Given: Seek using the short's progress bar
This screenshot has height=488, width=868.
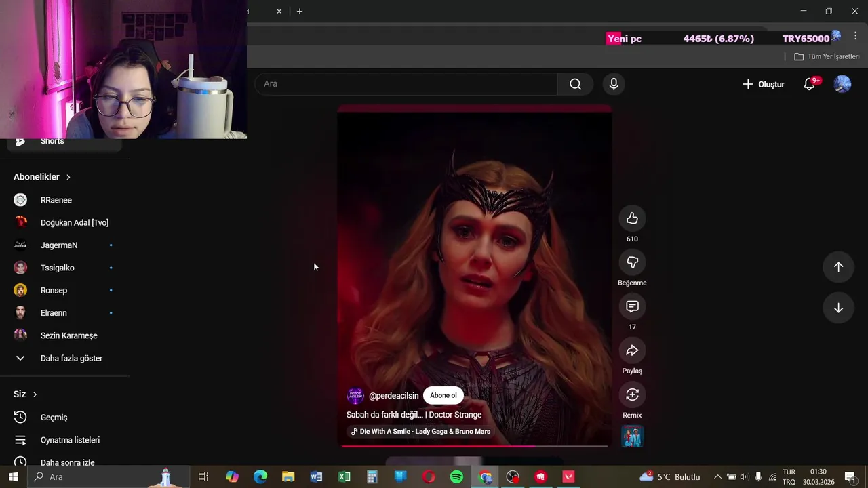Looking at the screenshot, I should tap(475, 446).
